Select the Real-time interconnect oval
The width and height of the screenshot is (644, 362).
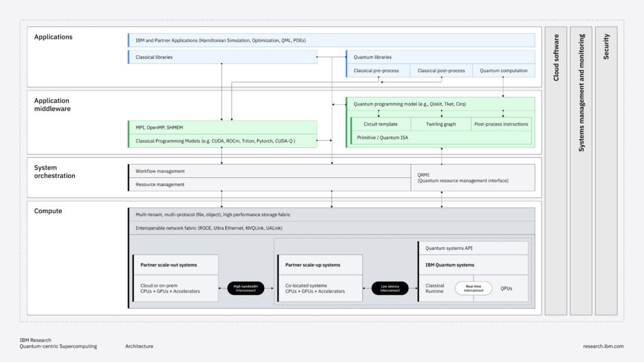[472, 288]
